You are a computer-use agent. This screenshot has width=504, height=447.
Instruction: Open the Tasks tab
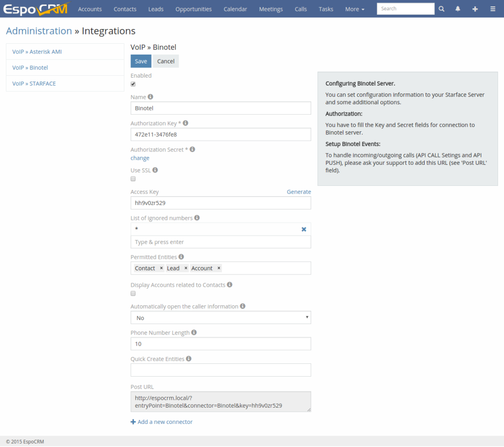pyautogui.click(x=326, y=9)
